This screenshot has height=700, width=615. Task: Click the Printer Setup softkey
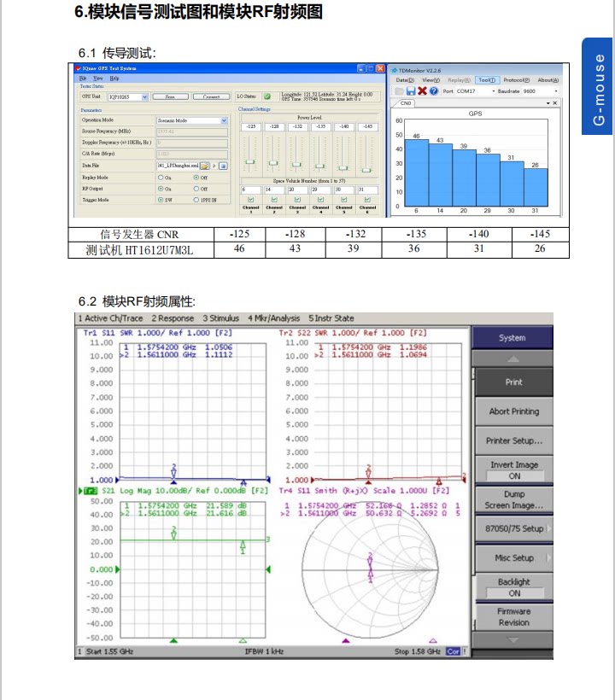513,440
